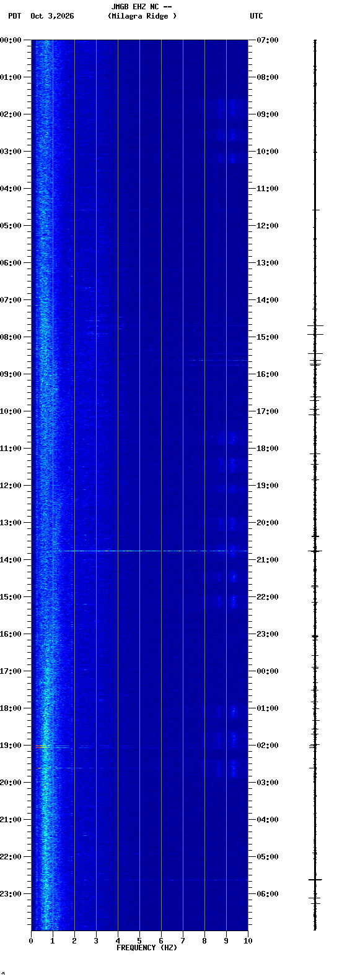
Task: Pick the 21:00 UTC time label
Action: coord(268,560)
